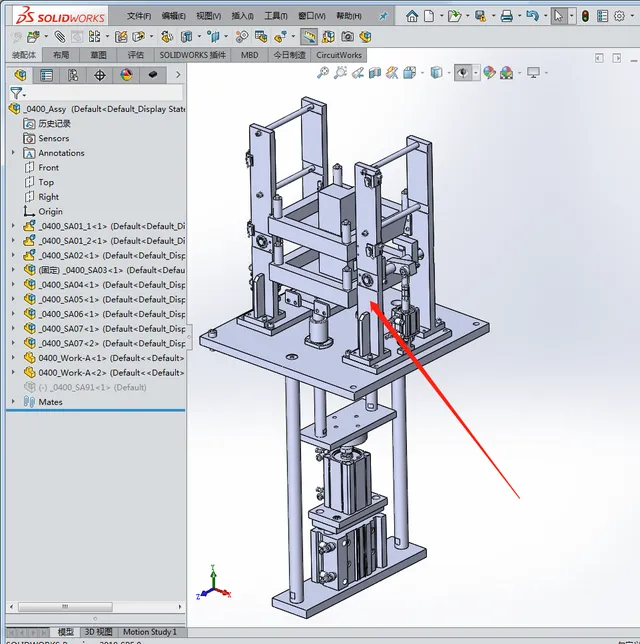Click the Smart Fasteners icon
The width and height of the screenshot is (640, 644).
121,37
